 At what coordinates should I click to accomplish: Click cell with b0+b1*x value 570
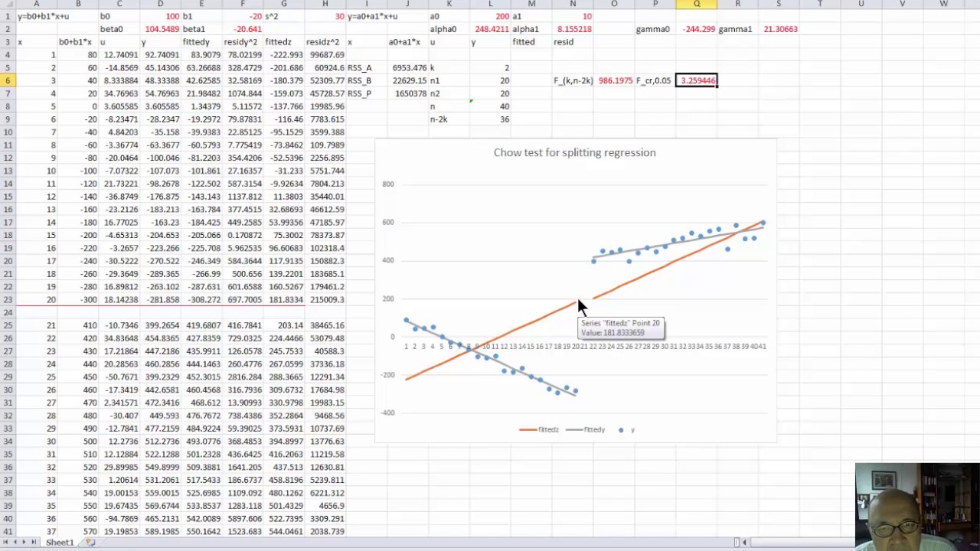tap(77, 531)
